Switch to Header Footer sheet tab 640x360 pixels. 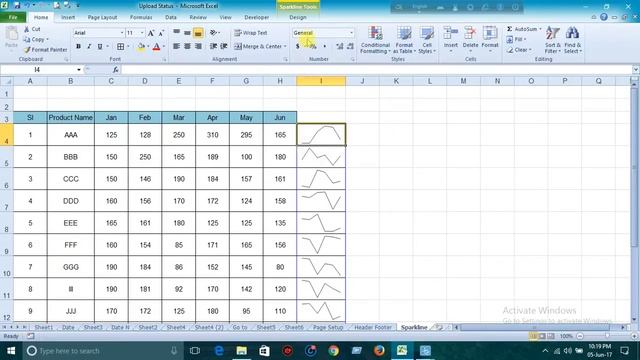point(373,327)
